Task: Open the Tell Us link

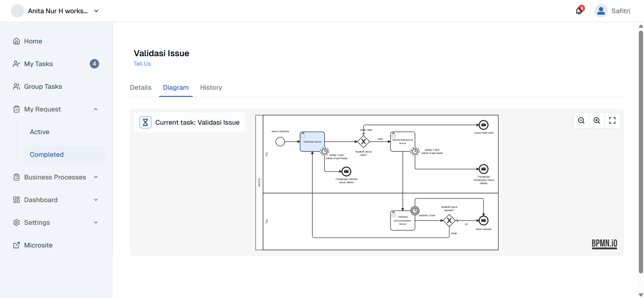Action: [x=142, y=64]
